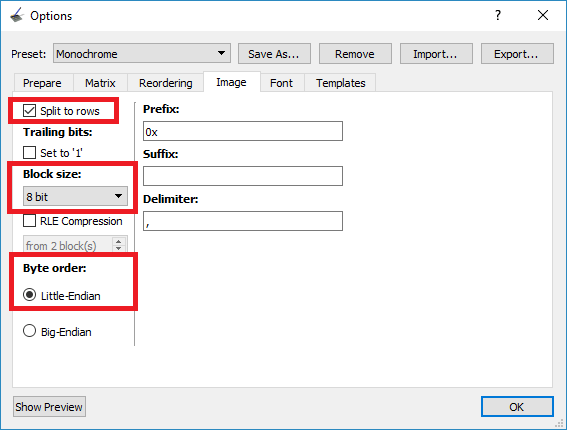Expand the Monochrome preset dropdown
567x430 pixels.
point(142,54)
